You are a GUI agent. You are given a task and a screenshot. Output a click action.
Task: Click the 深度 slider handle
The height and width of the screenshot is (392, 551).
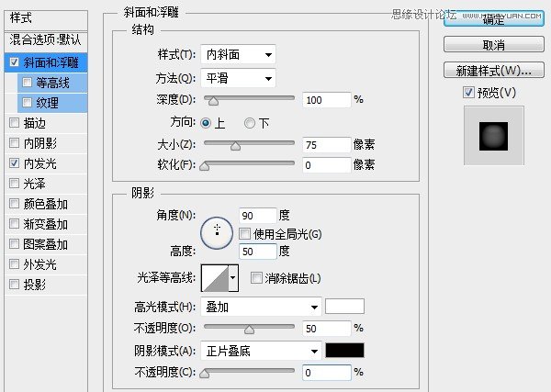click(213, 101)
